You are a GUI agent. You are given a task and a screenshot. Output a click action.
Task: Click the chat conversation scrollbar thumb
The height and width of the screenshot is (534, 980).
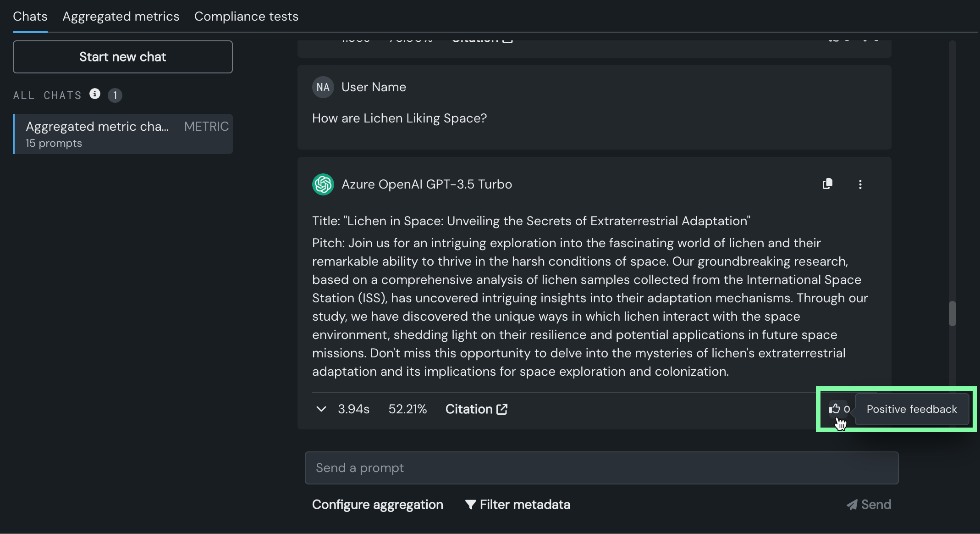point(952,313)
